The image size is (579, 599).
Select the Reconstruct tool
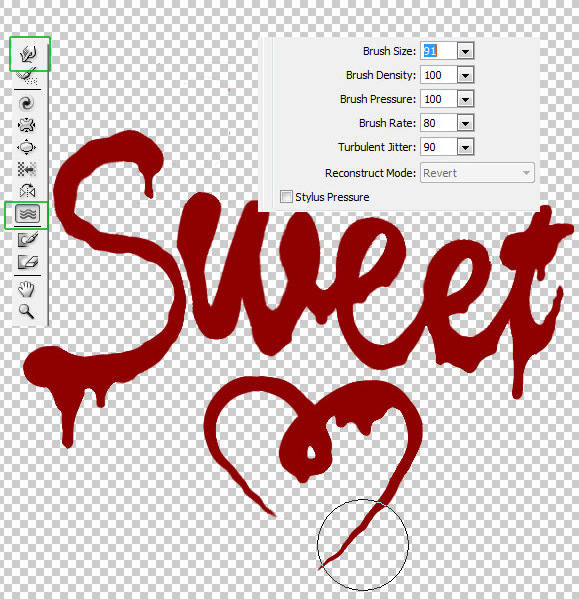(x=27, y=76)
